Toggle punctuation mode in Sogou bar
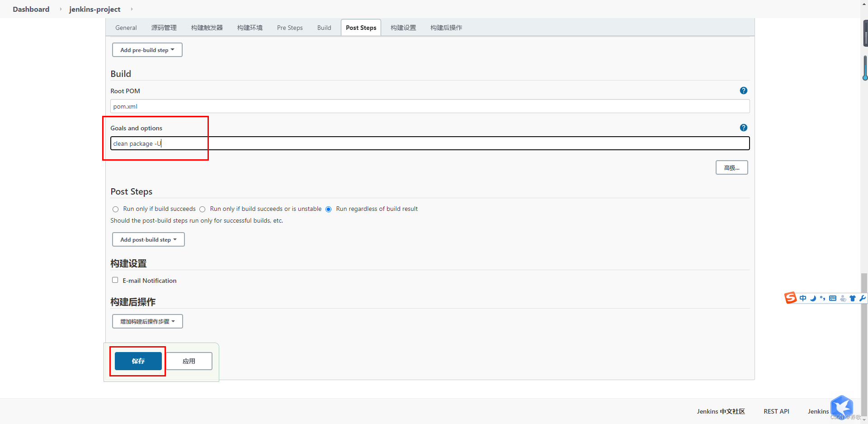Image resolution: width=868 pixels, height=424 pixels. pos(822,298)
